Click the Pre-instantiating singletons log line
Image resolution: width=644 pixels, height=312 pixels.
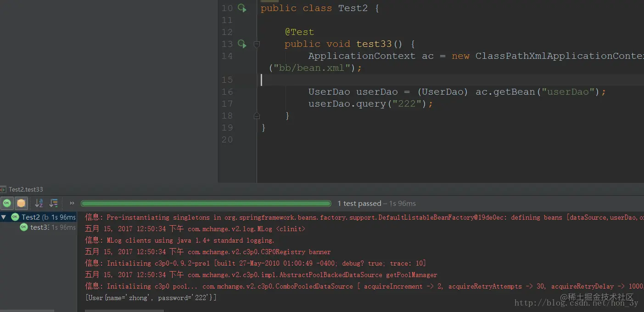point(364,217)
